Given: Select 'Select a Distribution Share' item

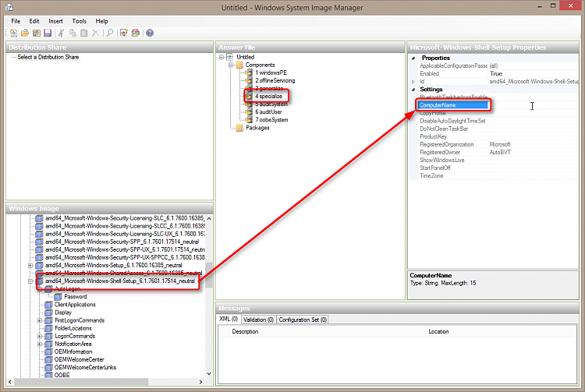Looking at the screenshot, I should (x=48, y=57).
